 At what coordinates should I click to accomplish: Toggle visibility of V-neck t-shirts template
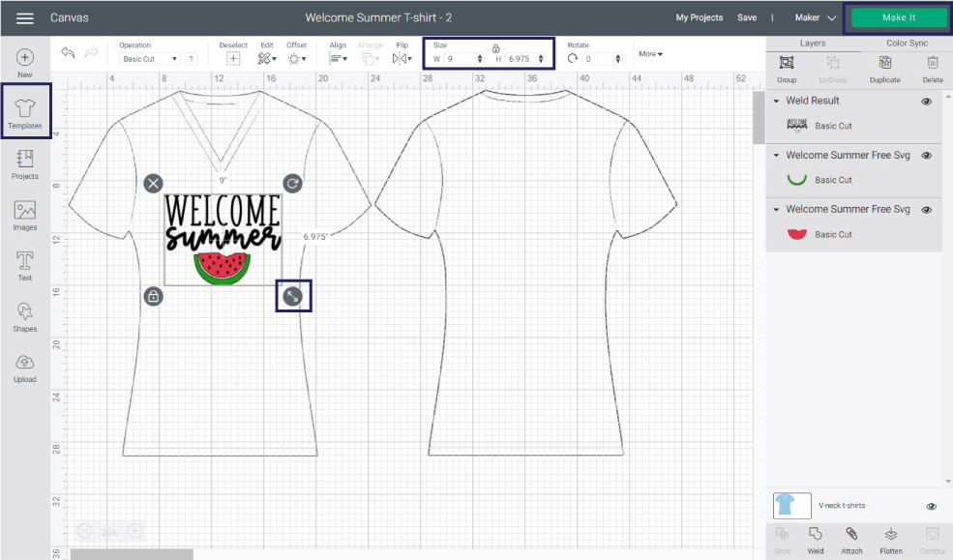tap(931, 506)
